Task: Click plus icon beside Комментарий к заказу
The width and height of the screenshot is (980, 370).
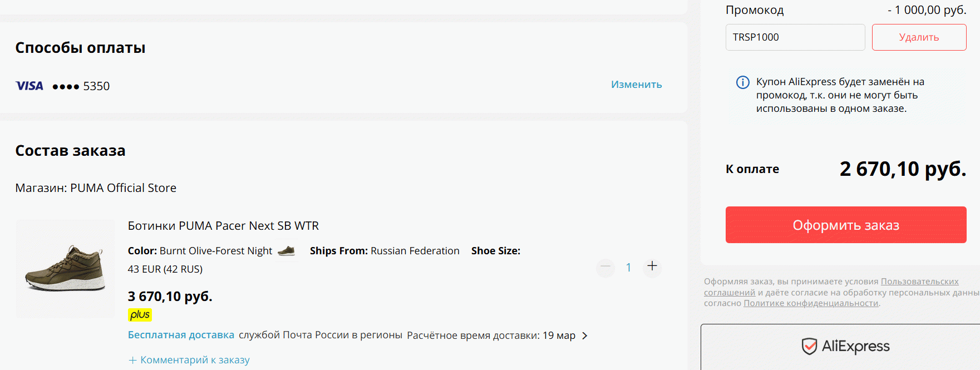Action: coord(132,360)
